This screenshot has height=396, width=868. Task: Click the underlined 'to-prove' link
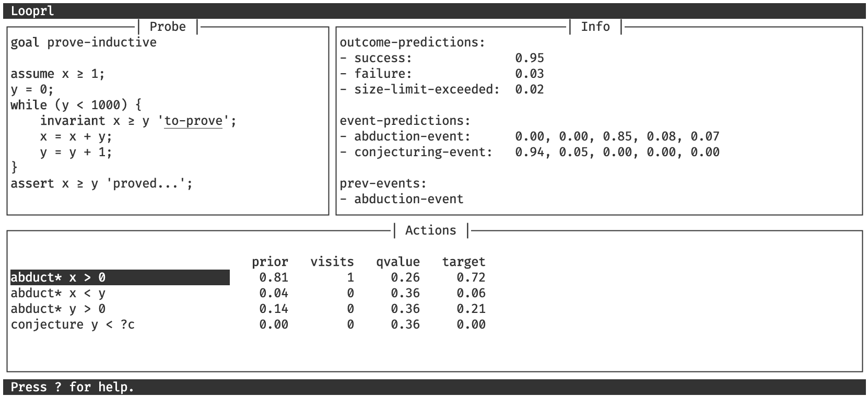[x=193, y=121]
